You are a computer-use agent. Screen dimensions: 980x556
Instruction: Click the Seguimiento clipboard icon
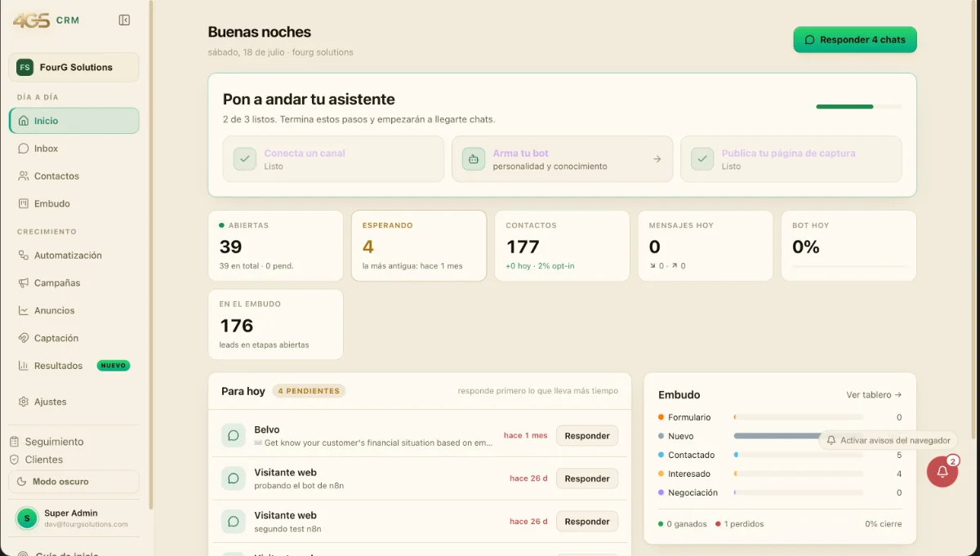pos(15,442)
